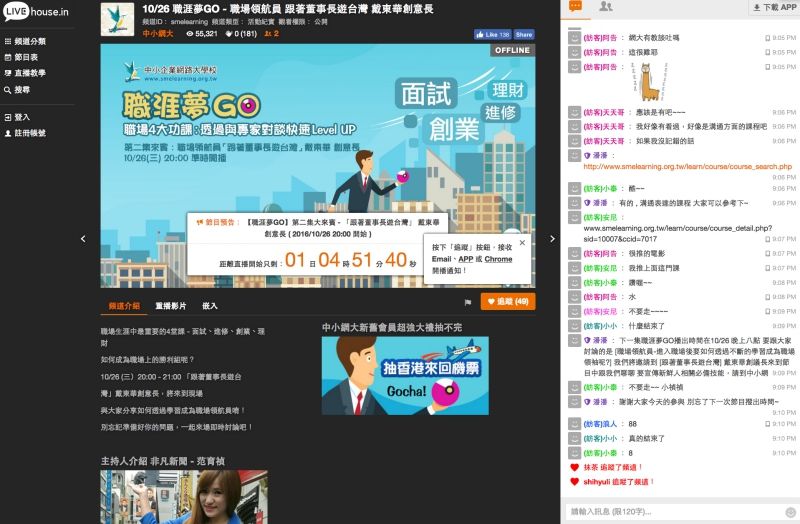Viewport: 800px width, 524px height.
Task: Click the followers count icon
Action: pos(268,34)
